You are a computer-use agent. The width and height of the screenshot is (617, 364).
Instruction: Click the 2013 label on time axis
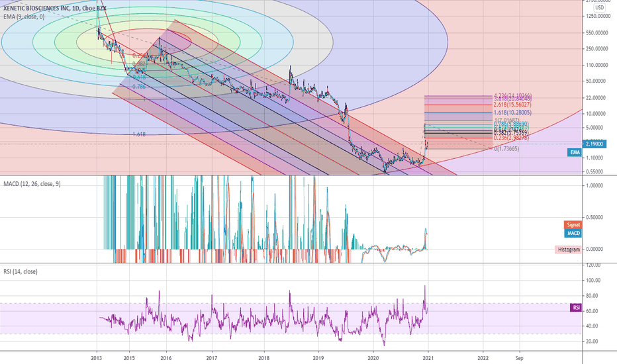click(x=97, y=358)
